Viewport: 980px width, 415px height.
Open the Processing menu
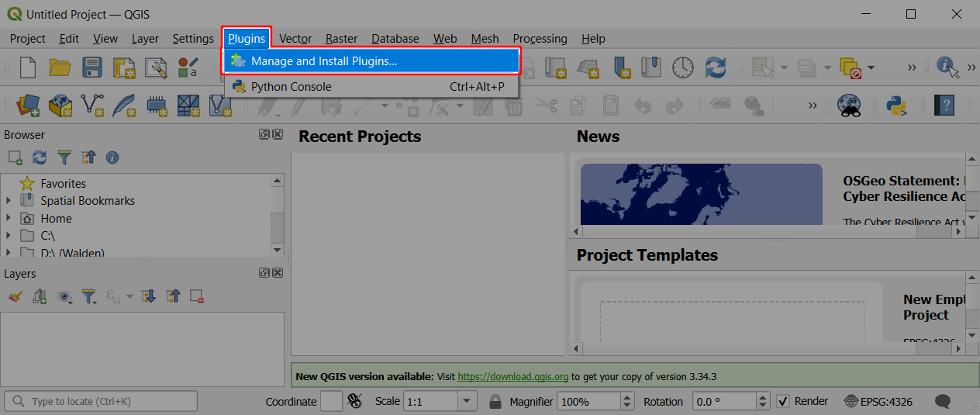pos(540,39)
